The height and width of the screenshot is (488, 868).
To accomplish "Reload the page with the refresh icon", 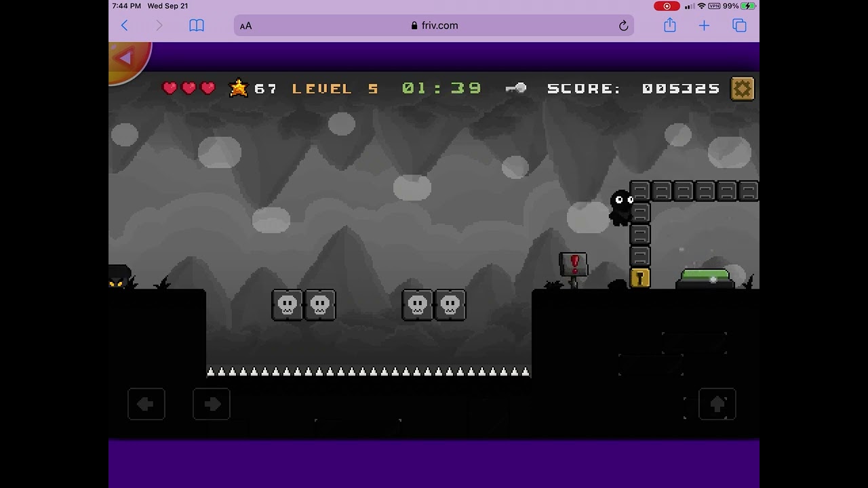I will pos(623,26).
